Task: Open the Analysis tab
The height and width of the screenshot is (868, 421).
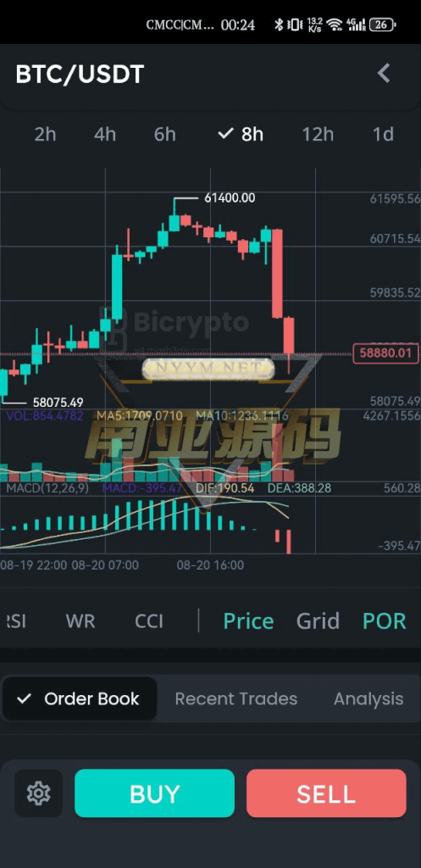Action: pos(368,698)
